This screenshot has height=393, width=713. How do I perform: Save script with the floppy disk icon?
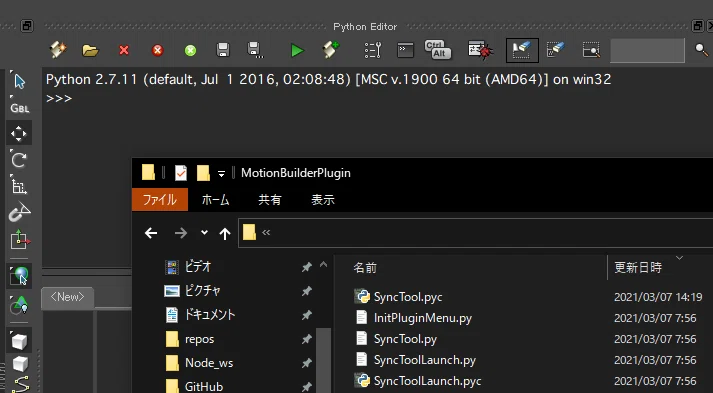coord(223,50)
